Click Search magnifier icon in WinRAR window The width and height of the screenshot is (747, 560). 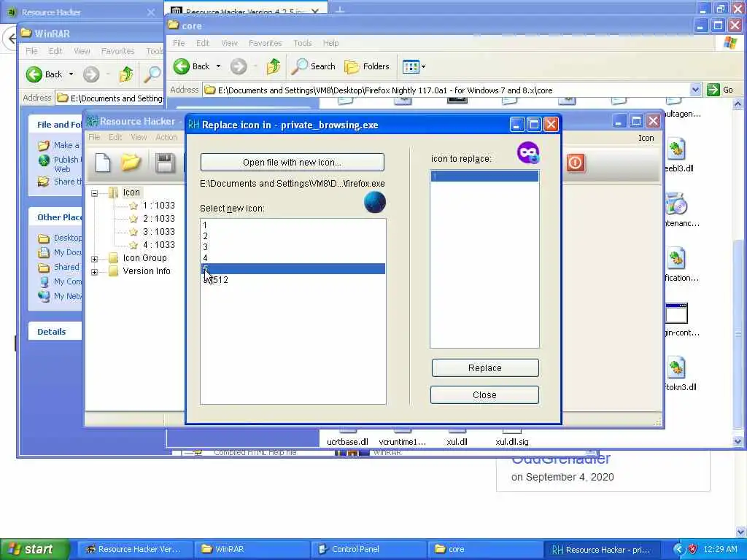tap(152, 74)
